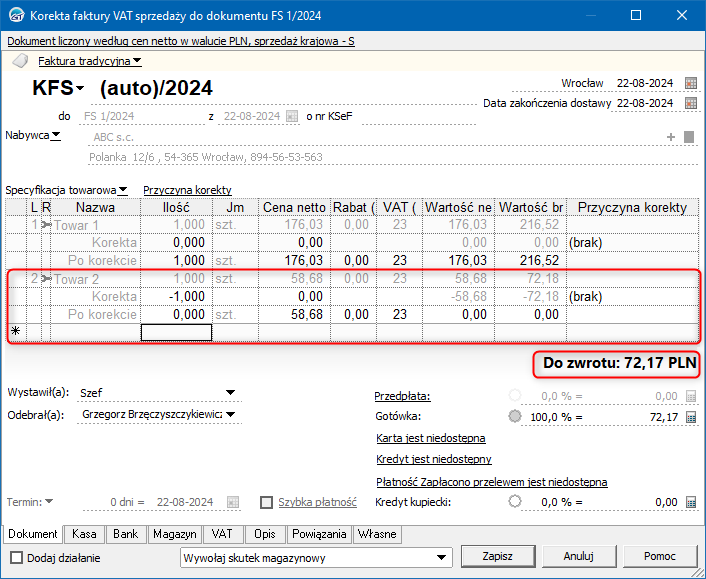Click the Wrocław issue date 22-08-2024
Image resolution: width=706 pixels, height=579 pixels.
point(645,83)
